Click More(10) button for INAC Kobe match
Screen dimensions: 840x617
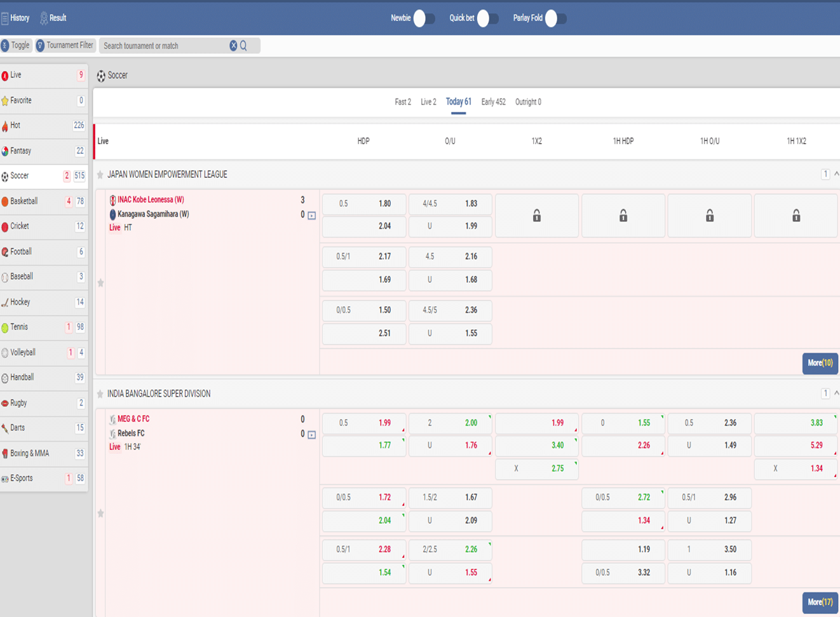click(820, 363)
